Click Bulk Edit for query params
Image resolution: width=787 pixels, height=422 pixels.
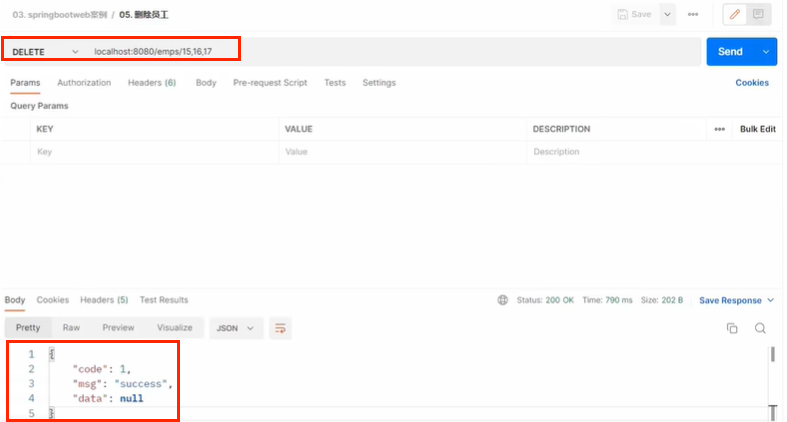pos(758,129)
